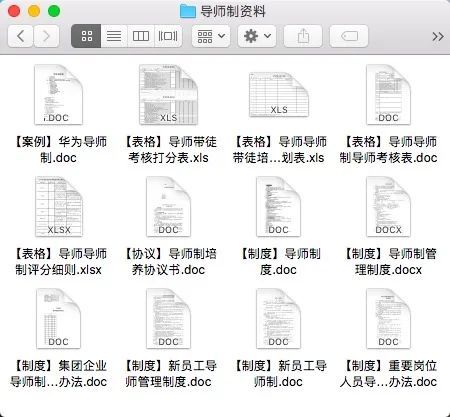Screen dimensions: 450x417
Task: Select the 【制度】集团企业导师制…办法.doc file icon
Action: tap(58, 319)
